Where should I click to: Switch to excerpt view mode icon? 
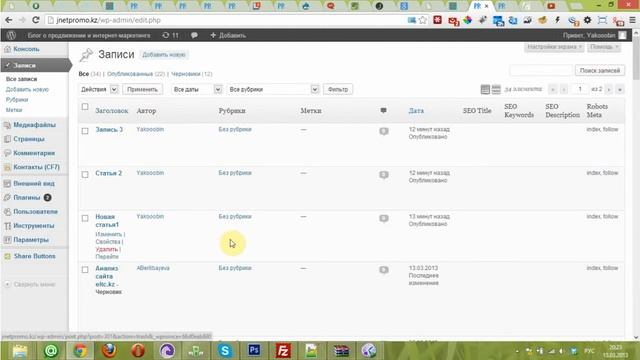pos(496,89)
